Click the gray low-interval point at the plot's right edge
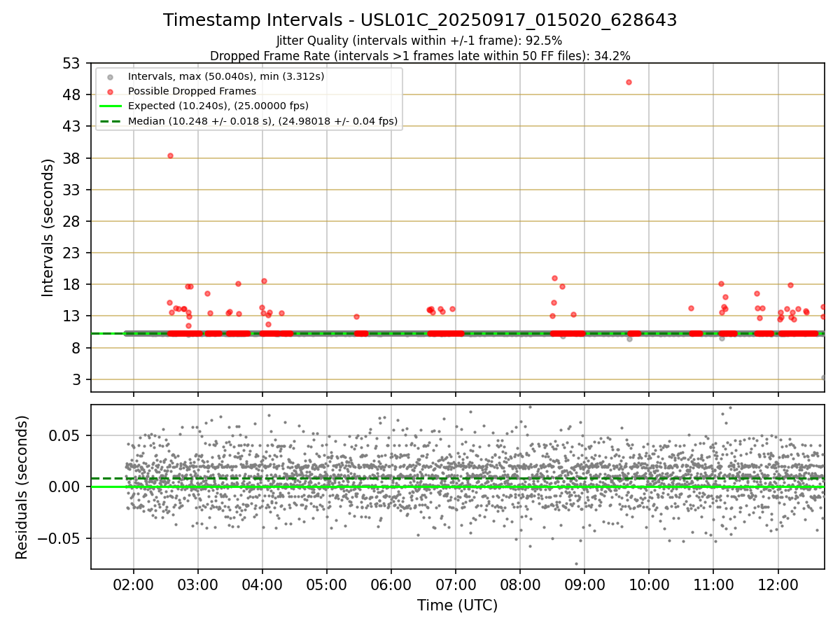The image size is (840, 630). [823, 377]
